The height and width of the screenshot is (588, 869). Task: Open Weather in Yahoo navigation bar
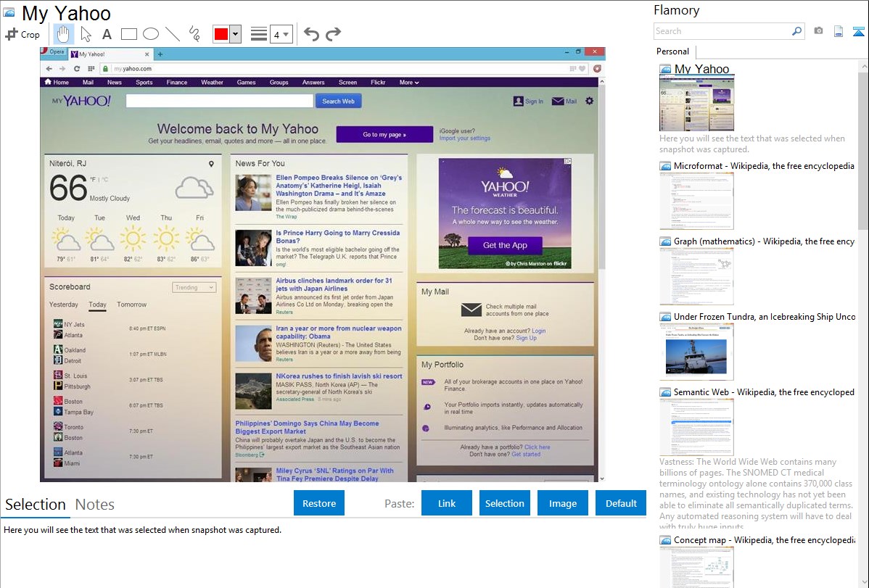click(x=213, y=82)
